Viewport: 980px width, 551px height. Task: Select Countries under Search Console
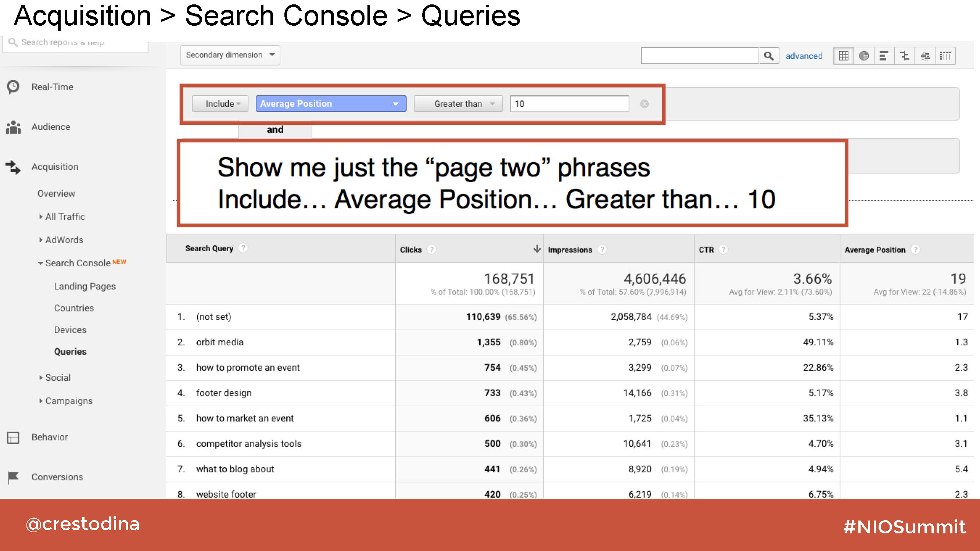click(x=73, y=308)
